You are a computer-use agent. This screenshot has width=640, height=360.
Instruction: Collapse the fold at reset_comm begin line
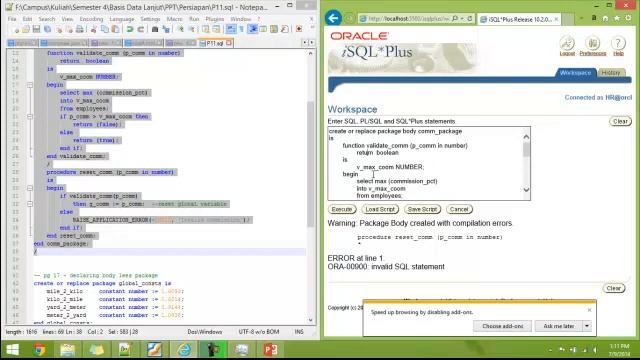click(x=30, y=188)
